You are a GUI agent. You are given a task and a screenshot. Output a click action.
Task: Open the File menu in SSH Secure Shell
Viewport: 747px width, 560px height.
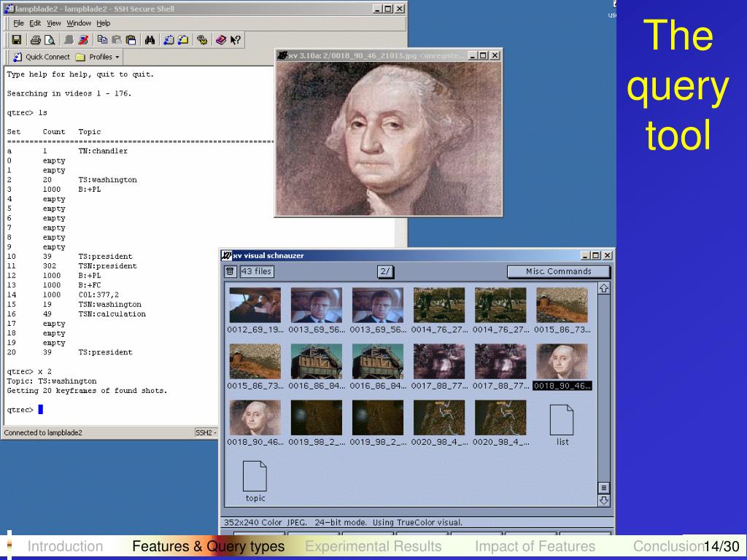click(x=18, y=23)
